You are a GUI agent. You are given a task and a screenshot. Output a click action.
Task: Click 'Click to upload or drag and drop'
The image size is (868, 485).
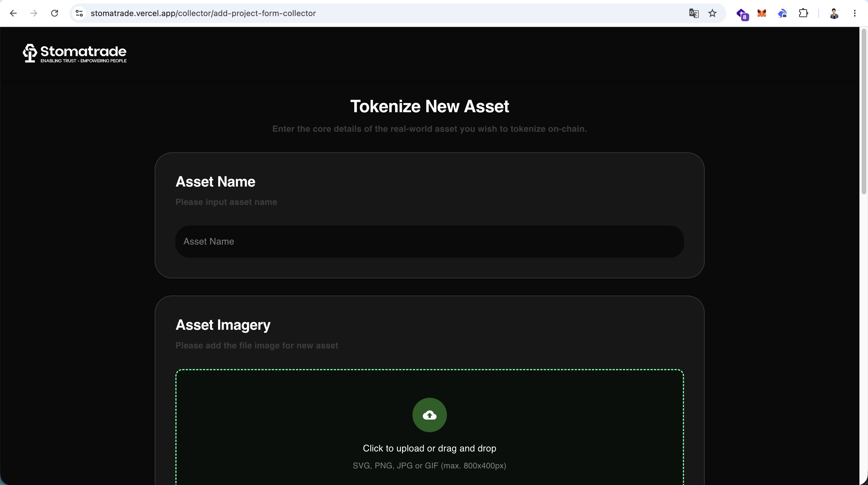click(x=430, y=448)
